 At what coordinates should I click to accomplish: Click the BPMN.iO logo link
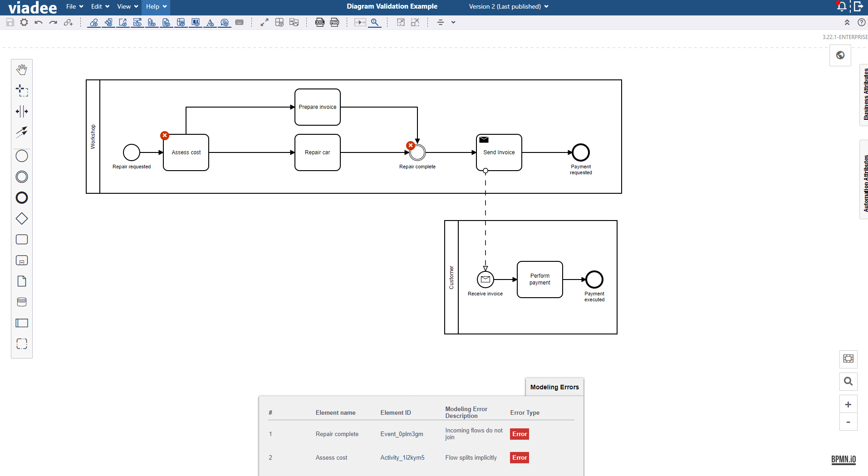click(x=843, y=459)
